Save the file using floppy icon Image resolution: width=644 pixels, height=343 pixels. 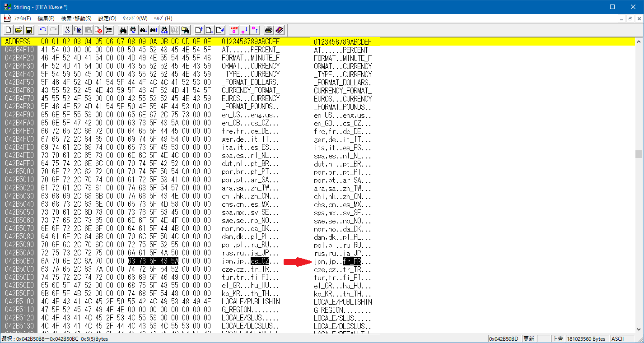click(28, 30)
